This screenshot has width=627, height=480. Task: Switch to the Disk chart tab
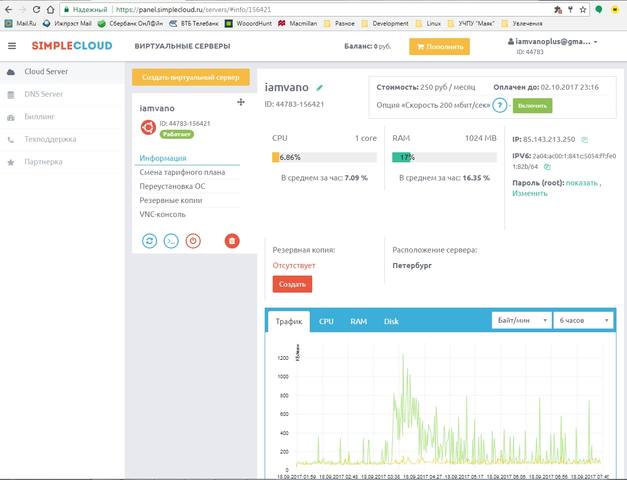(391, 321)
